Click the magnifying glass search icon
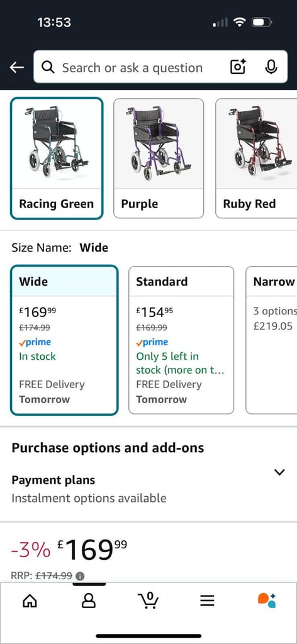The width and height of the screenshot is (297, 644). pos(48,67)
